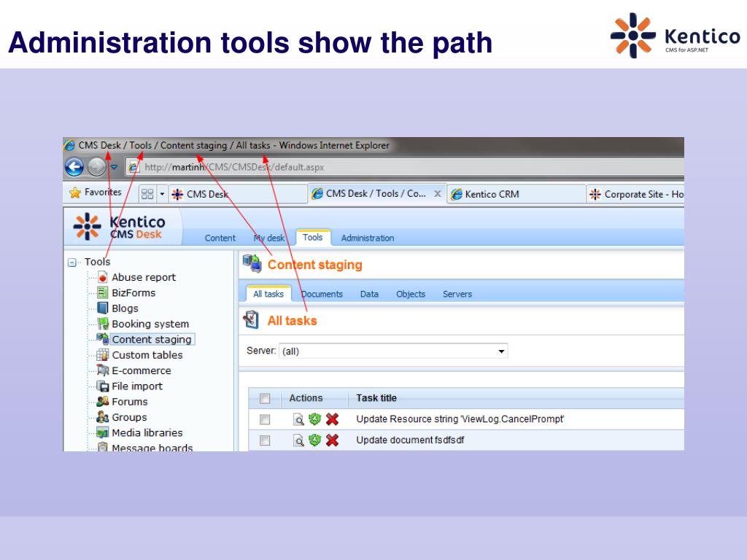Switch to the Data sub-tab
This screenshot has width=747, height=560.
click(369, 295)
